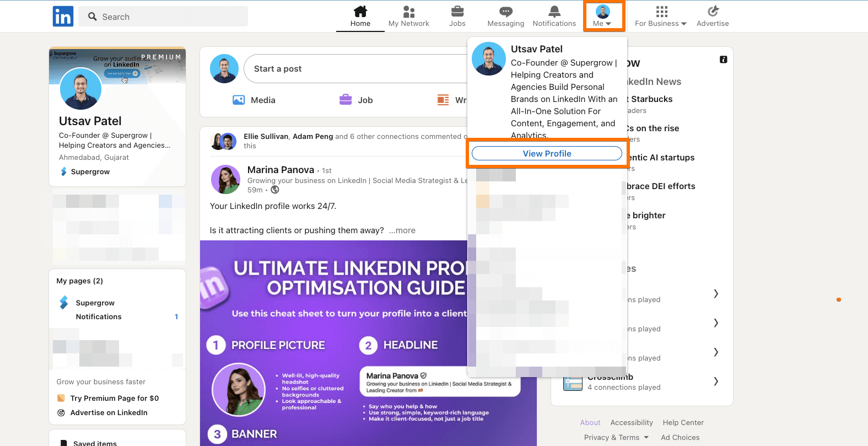868x446 pixels.
Task: Click profile photo beside Start a post
Action: coord(224,69)
